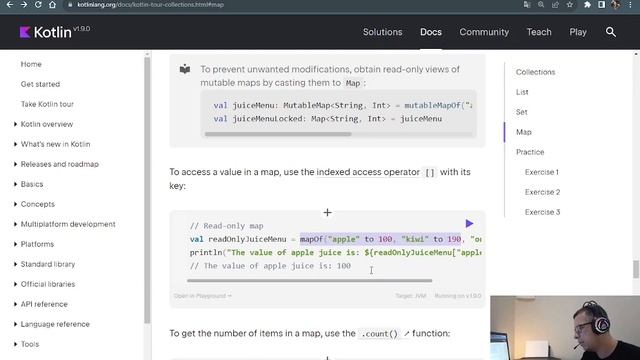Image resolution: width=640 pixels, height=360 pixels.
Task: Open Home in docs sidebar
Action: [x=31, y=64]
